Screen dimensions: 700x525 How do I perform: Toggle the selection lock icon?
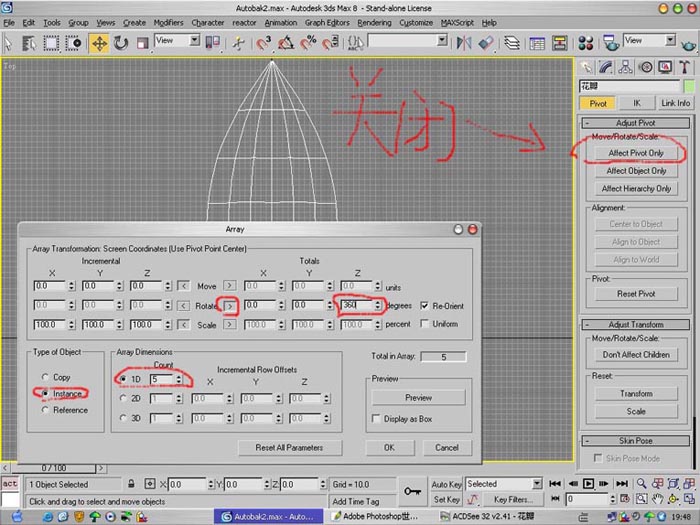(x=131, y=484)
